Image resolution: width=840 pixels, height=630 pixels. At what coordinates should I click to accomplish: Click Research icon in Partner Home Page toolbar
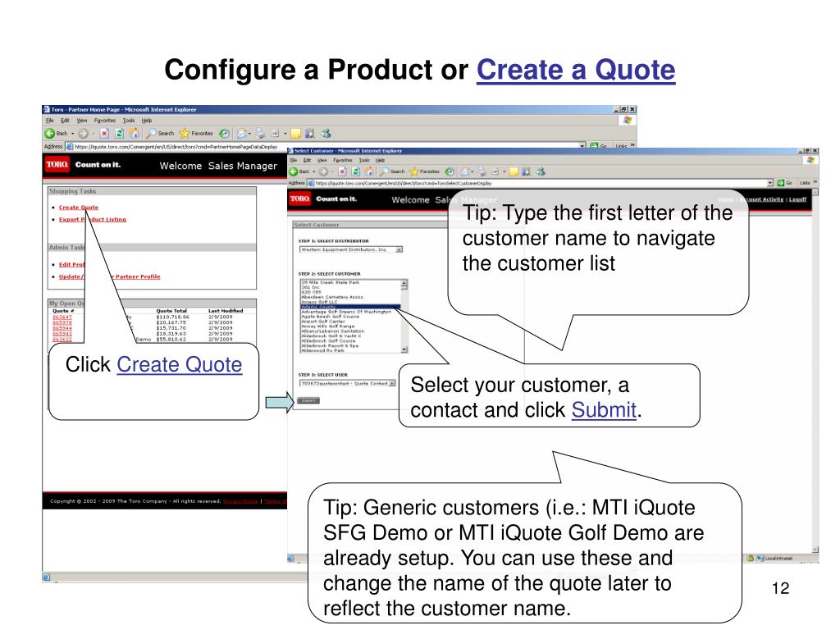[x=309, y=134]
